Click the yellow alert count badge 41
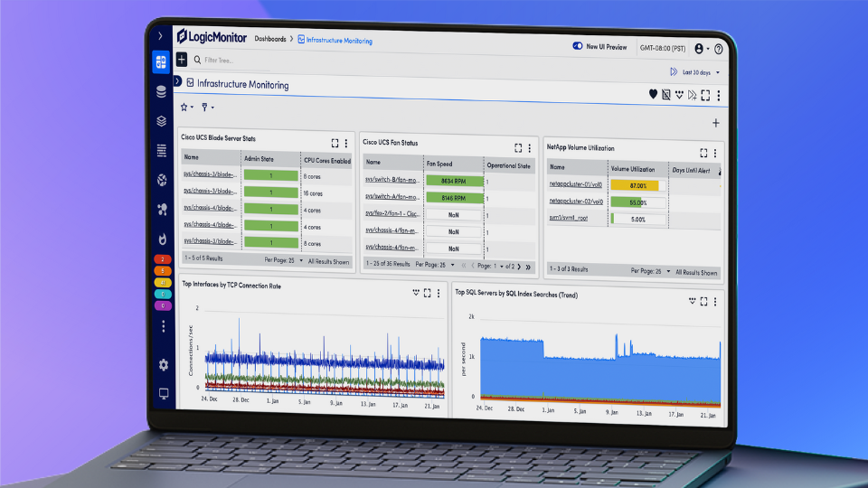 tap(163, 282)
